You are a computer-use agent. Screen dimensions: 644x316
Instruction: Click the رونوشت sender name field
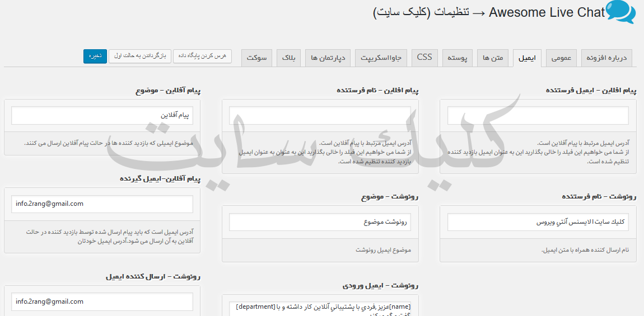pos(538,222)
